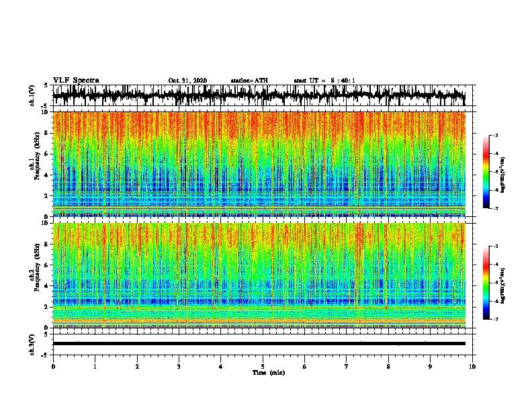Viewport: 532px width, 411px height.
Task: Click time axis tick label "5"
Action: (x=263, y=367)
